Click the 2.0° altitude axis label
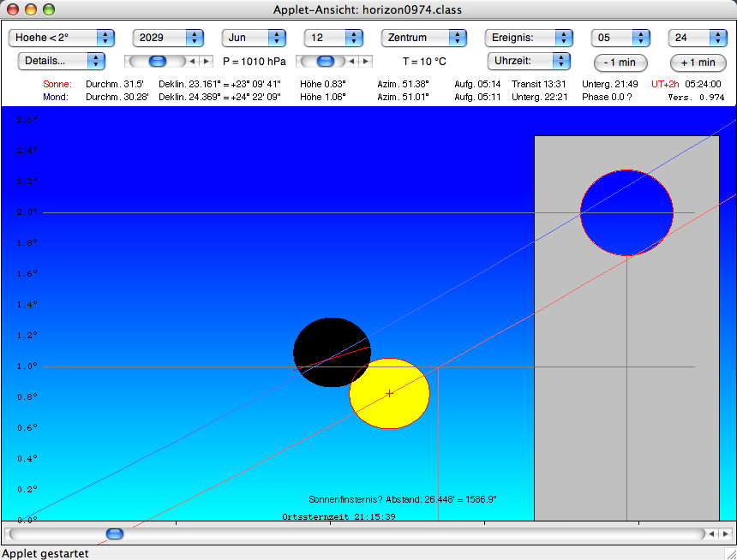737x560 pixels. click(27, 212)
